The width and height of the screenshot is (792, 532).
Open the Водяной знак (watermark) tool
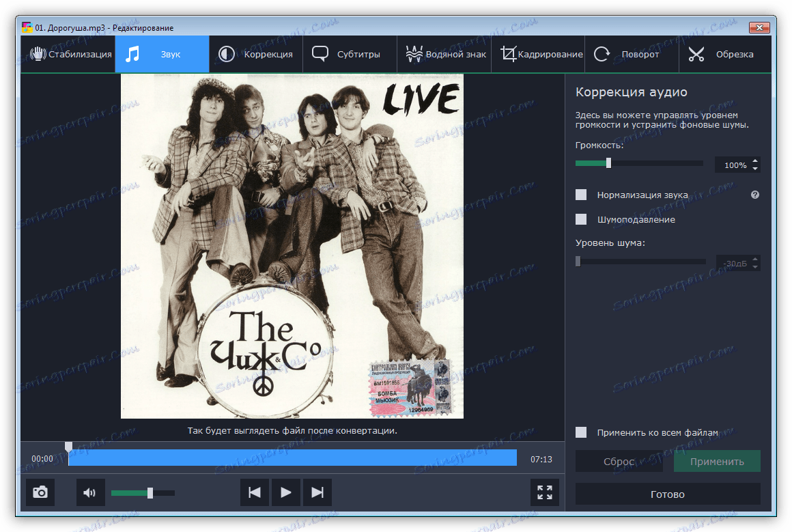pyautogui.click(x=444, y=53)
